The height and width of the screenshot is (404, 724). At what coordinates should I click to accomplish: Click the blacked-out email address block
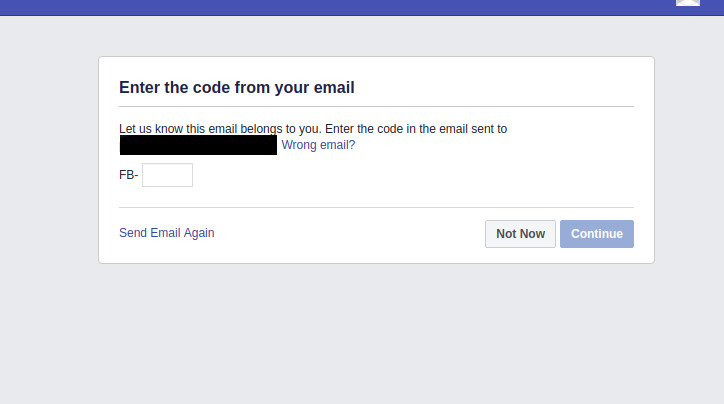(x=198, y=145)
